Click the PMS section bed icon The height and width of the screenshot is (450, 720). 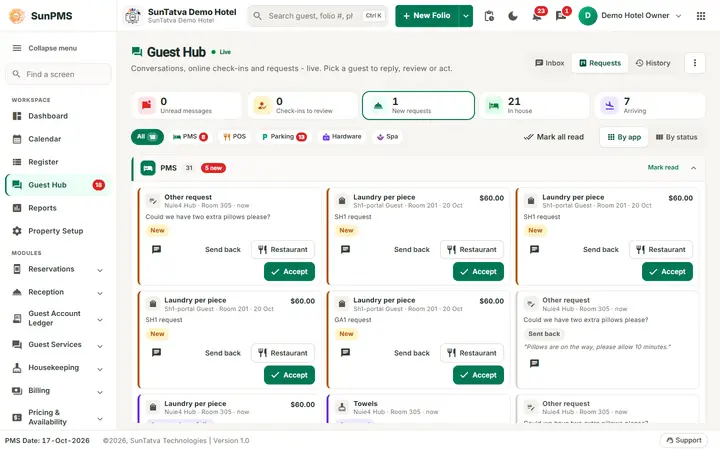[x=148, y=168]
